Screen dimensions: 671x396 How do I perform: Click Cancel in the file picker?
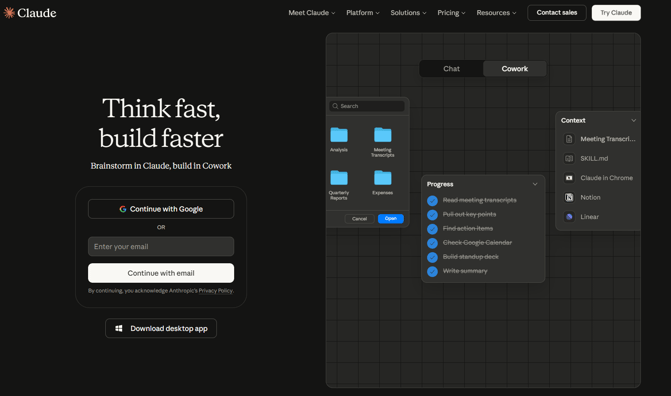coord(359,219)
